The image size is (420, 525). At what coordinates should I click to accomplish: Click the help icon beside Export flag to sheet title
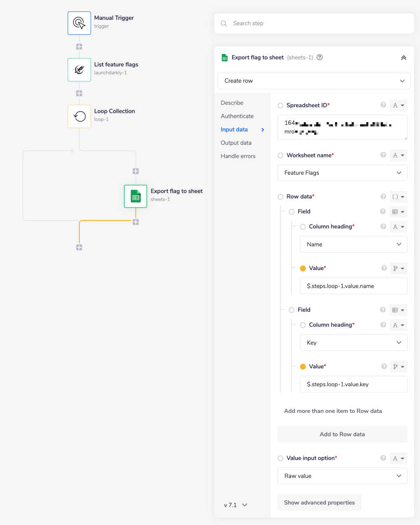320,58
